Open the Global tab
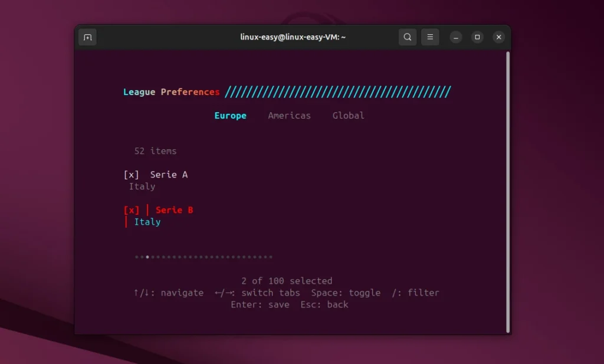Image resolution: width=604 pixels, height=364 pixels. pos(348,116)
